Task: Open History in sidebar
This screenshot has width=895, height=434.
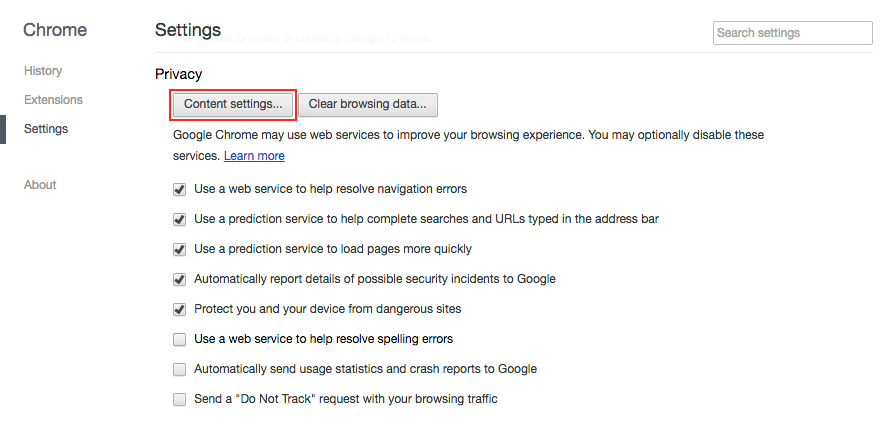Action: (x=43, y=71)
